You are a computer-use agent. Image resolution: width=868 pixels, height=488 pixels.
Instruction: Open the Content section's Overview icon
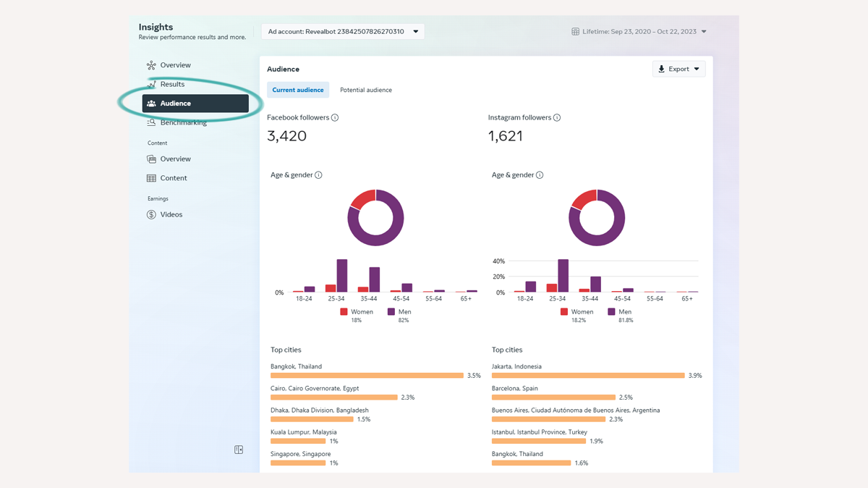pyautogui.click(x=151, y=159)
